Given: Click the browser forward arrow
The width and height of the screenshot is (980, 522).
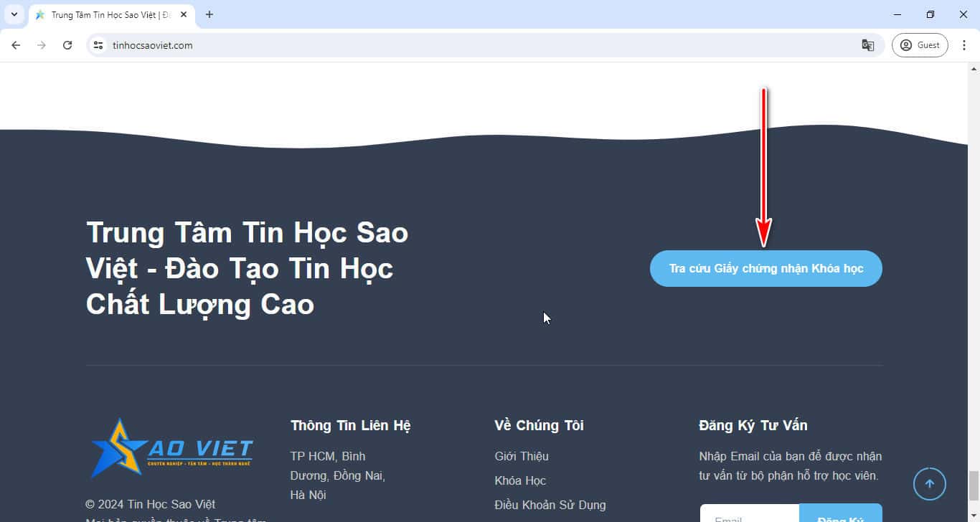Looking at the screenshot, I should [x=42, y=45].
